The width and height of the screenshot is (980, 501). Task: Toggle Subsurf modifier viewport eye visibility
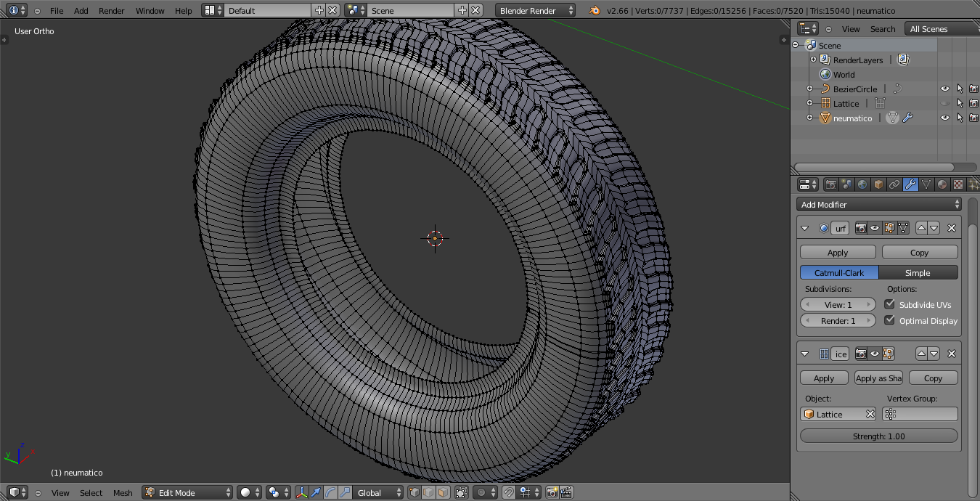875,228
